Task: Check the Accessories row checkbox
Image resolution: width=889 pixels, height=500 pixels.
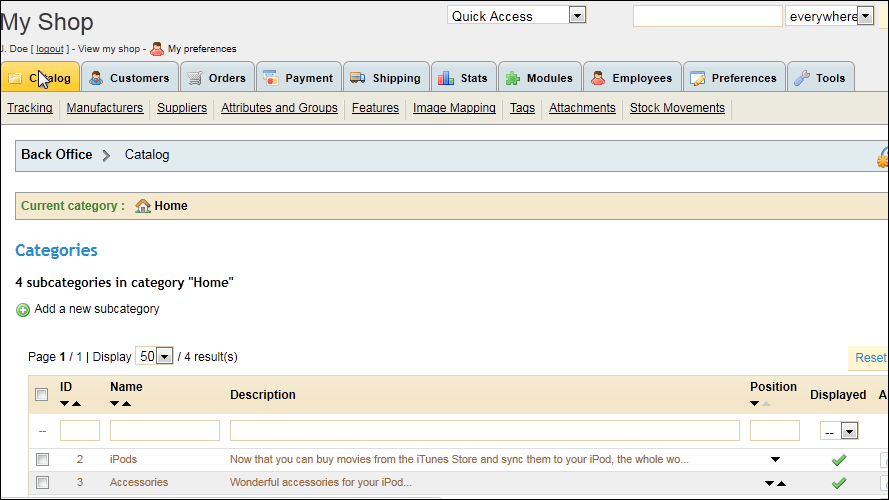Action: click(42, 483)
